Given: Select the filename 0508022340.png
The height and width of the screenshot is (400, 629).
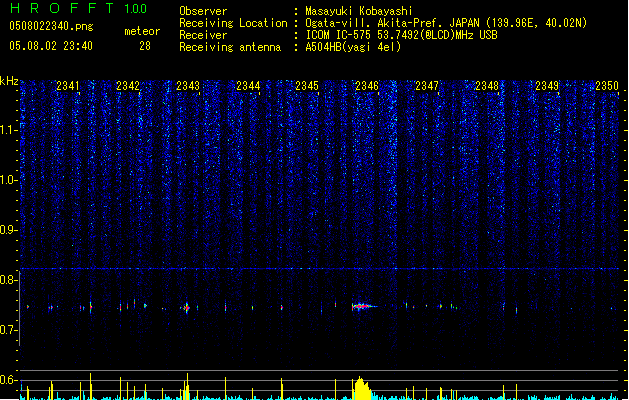Looking at the screenshot, I should point(51,26).
